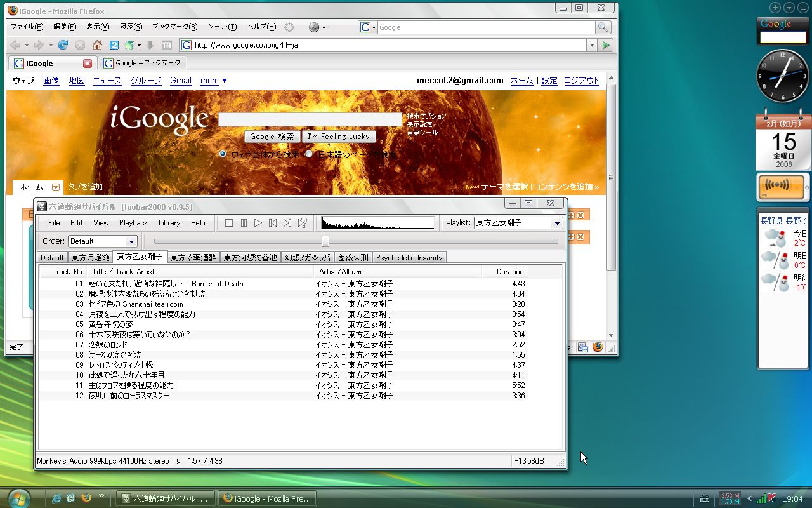The height and width of the screenshot is (508, 812).
Task: Open the ホーム tab options arrow
Action: [56, 187]
